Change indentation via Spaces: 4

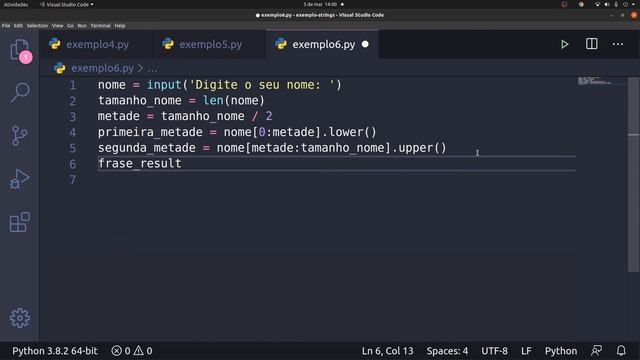(447, 351)
